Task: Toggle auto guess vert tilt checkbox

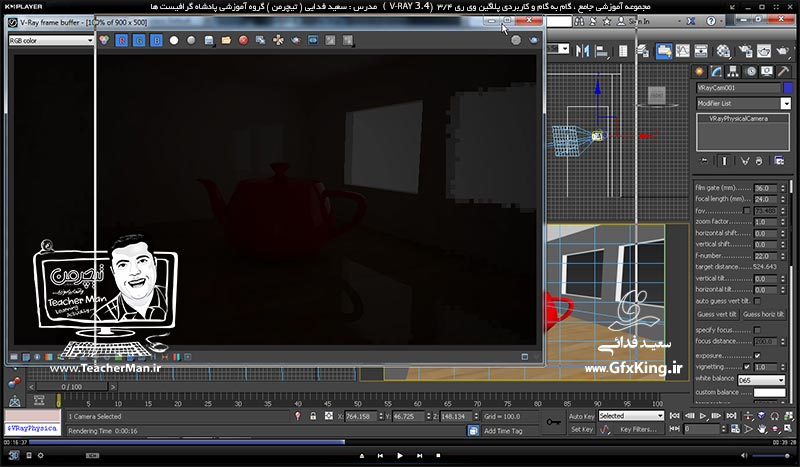Action: click(757, 301)
